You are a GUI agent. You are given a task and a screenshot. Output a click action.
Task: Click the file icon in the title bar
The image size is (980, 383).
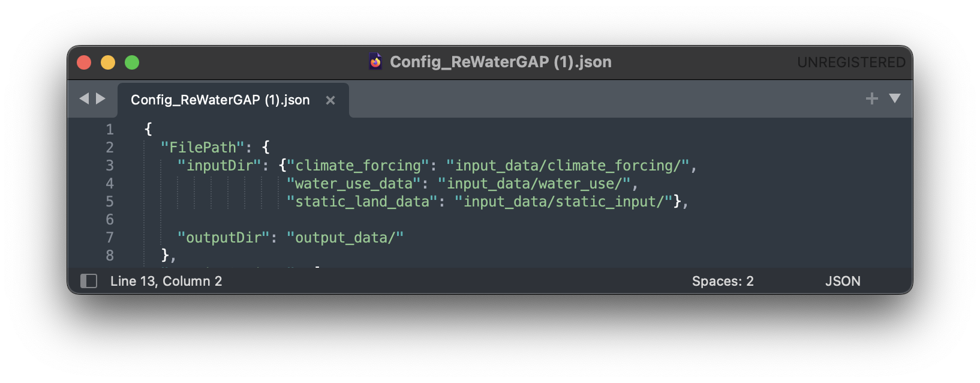(375, 62)
